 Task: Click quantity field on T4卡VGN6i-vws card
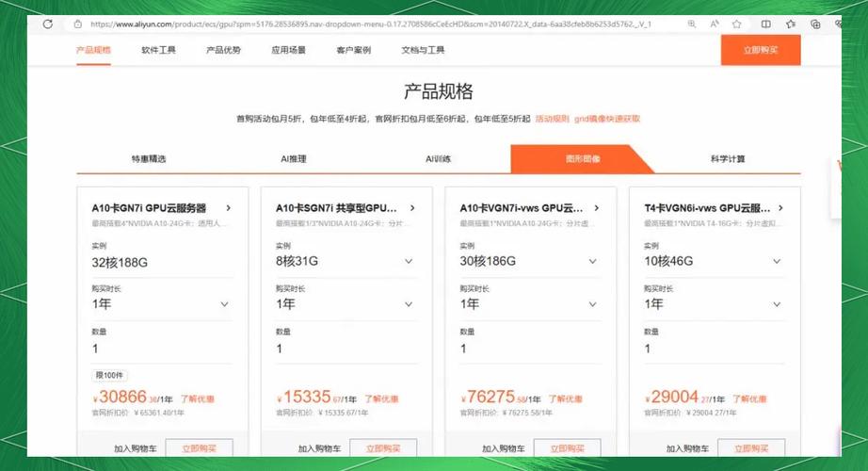[x=715, y=349]
